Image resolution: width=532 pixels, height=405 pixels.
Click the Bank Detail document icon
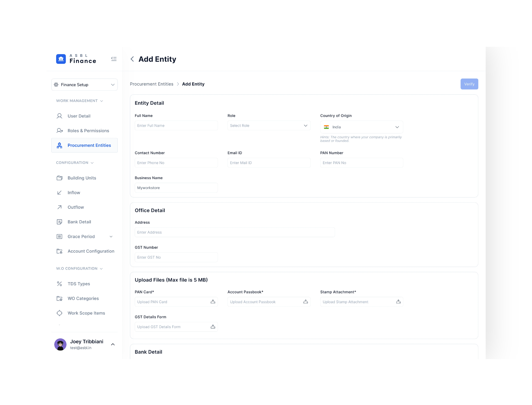tap(59, 222)
